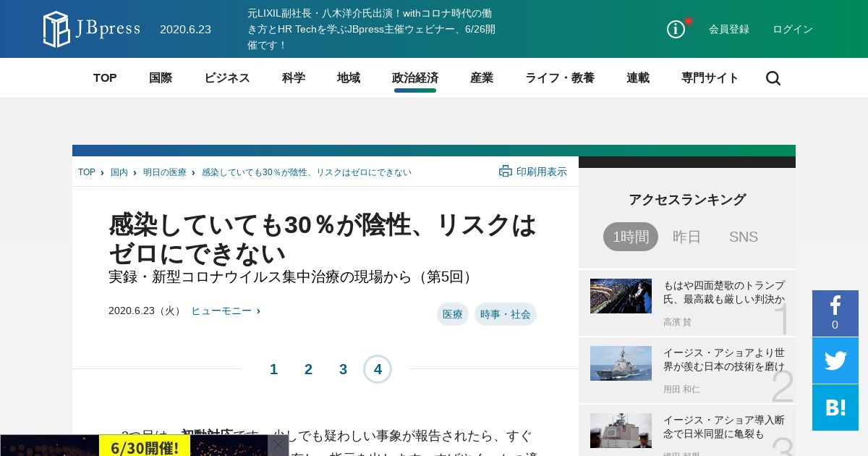This screenshot has height=456, width=868.
Task: Click the stadium thumbnail of Trump article
Action: coord(621,296)
